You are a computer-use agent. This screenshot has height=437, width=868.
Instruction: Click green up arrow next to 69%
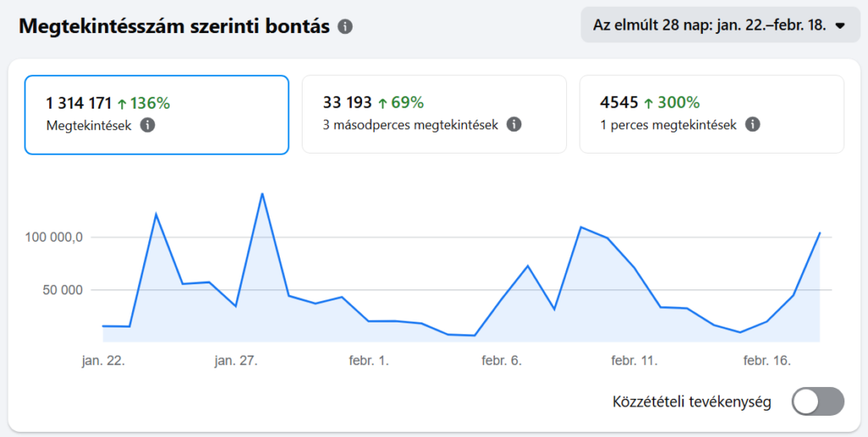pyautogui.click(x=382, y=104)
